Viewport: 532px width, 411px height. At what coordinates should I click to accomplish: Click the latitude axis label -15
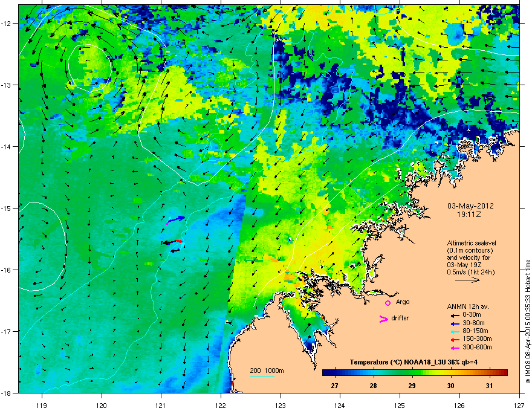pyautogui.click(x=7, y=208)
